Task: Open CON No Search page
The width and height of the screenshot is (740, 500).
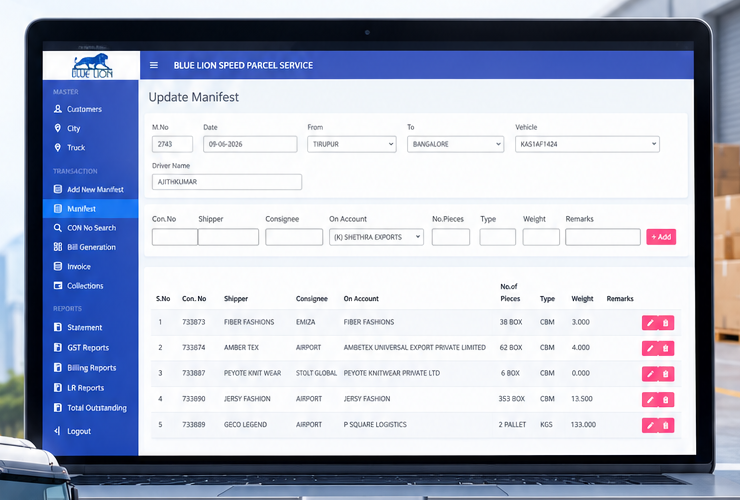Action: (92, 228)
